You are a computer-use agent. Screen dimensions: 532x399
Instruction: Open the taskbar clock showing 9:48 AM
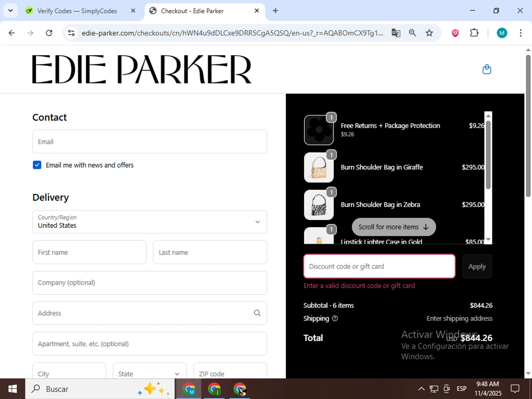[488, 389]
